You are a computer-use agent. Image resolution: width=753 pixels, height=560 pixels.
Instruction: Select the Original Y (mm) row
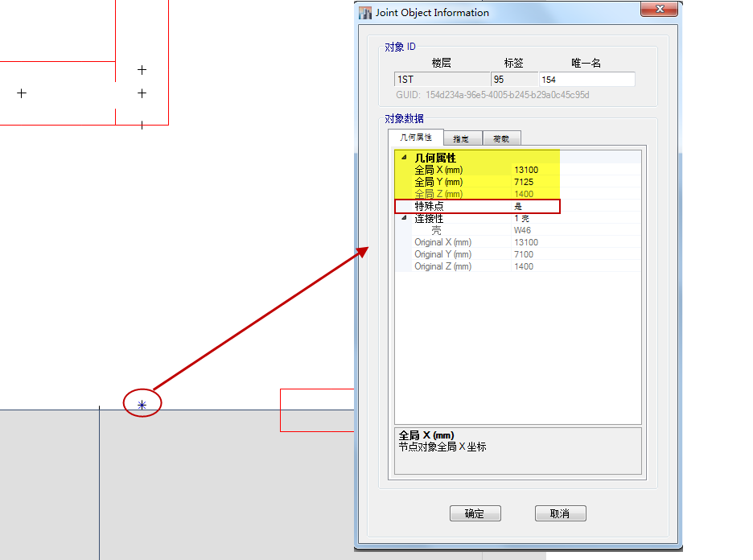tap(442, 255)
